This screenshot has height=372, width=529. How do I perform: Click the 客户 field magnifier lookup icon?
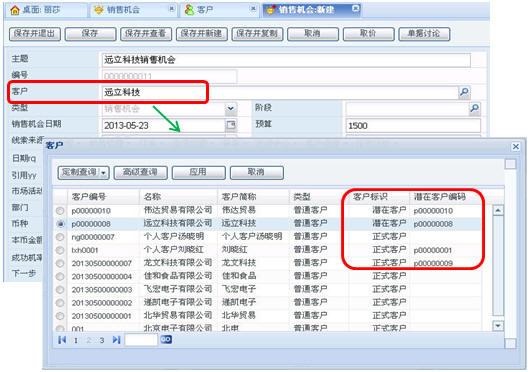pyautogui.click(x=464, y=92)
